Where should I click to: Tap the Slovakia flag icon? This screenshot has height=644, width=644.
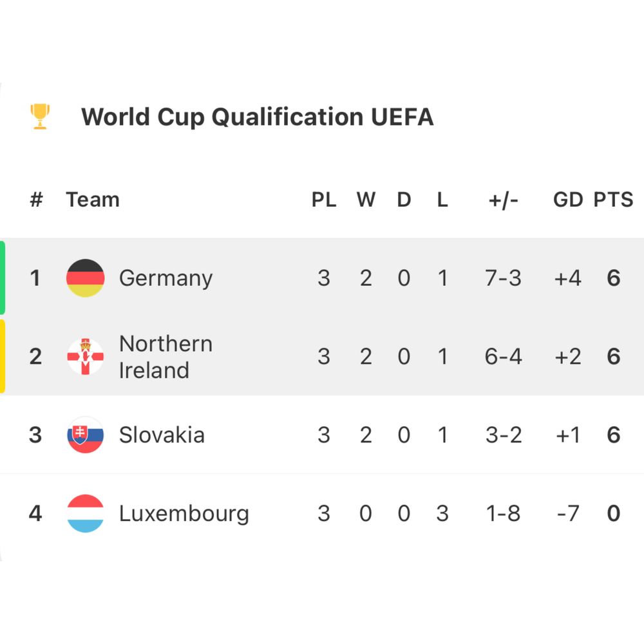click(85, 435)
